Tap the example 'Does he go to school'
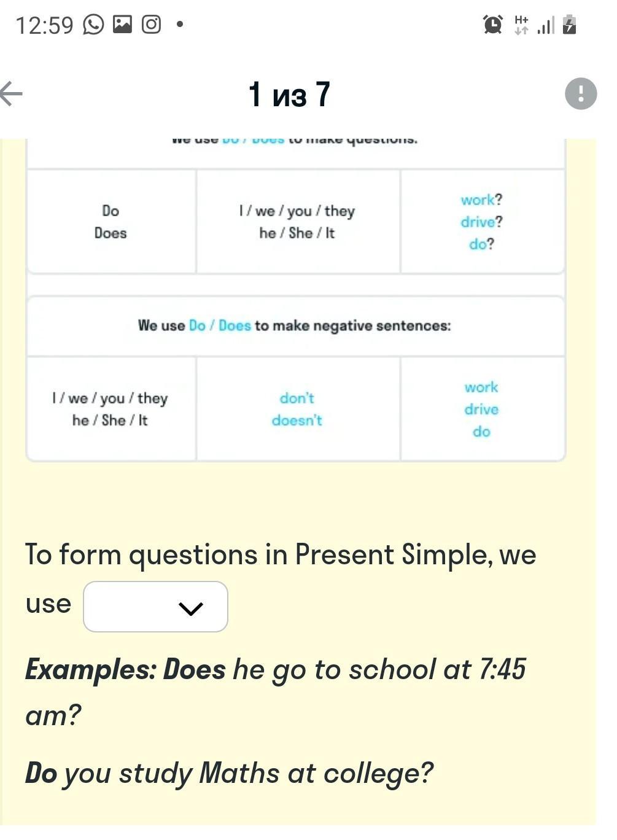Screen dimensions: 617x840 click(x=275, y=669)
